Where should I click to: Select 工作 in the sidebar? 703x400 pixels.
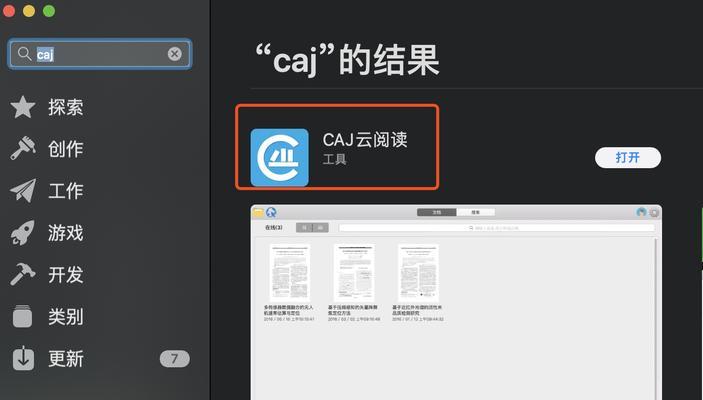pyautogui.click(x=66, y=191)
